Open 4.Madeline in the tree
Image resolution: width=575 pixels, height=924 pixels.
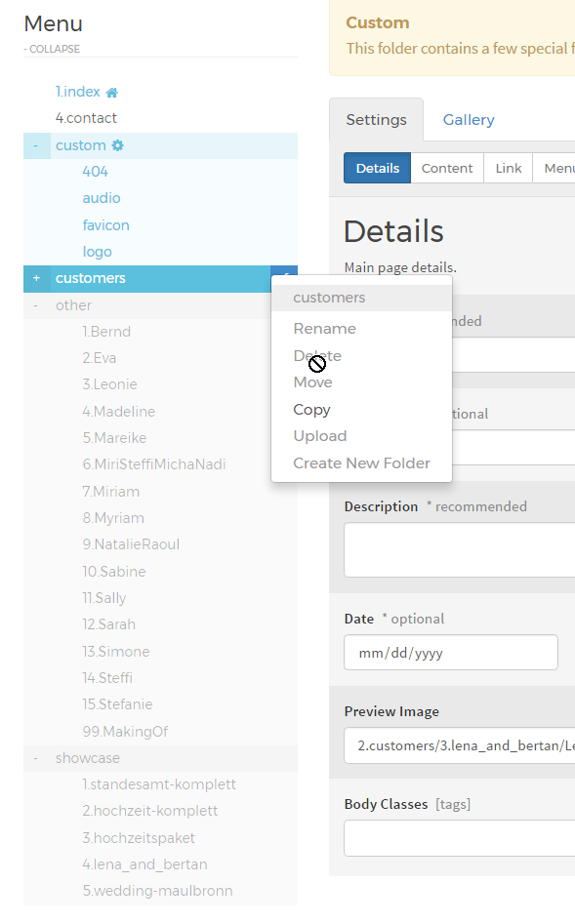[x=118, y=412]
